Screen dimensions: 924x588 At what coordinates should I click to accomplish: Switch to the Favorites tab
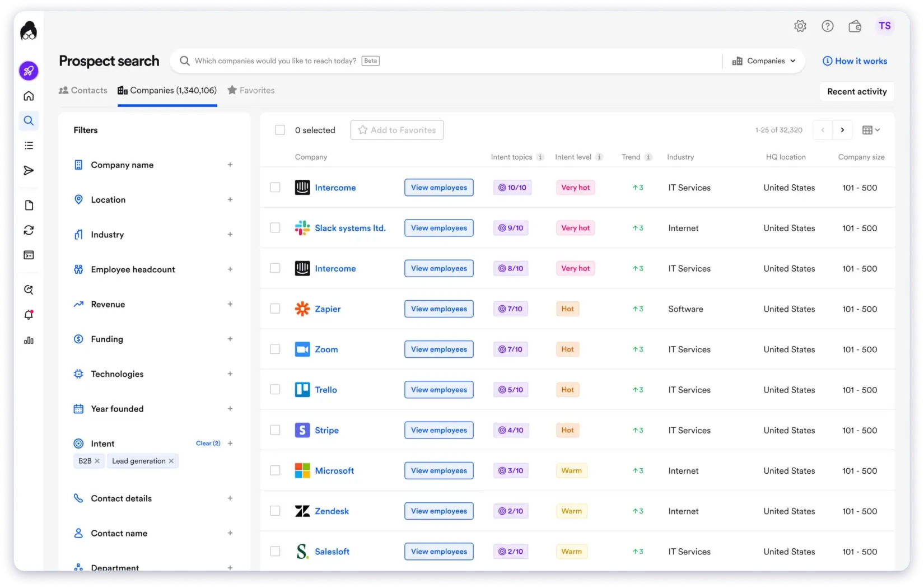[251, 90]
